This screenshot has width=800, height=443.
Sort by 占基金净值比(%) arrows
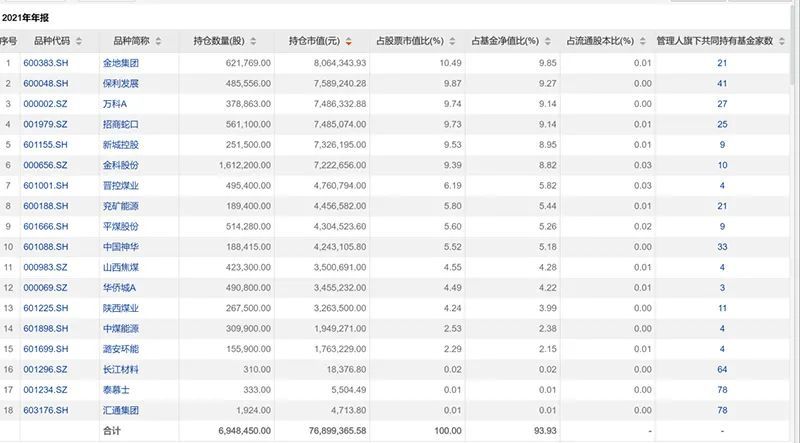[547, 41]
